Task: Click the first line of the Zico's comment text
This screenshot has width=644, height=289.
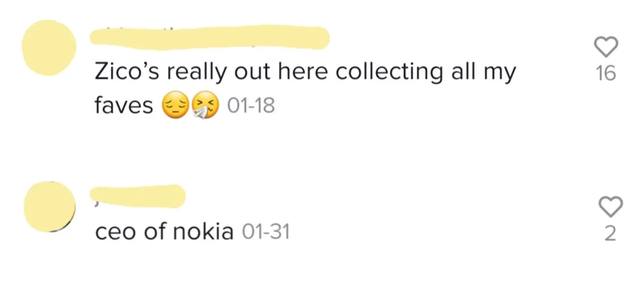Action: 305,73
